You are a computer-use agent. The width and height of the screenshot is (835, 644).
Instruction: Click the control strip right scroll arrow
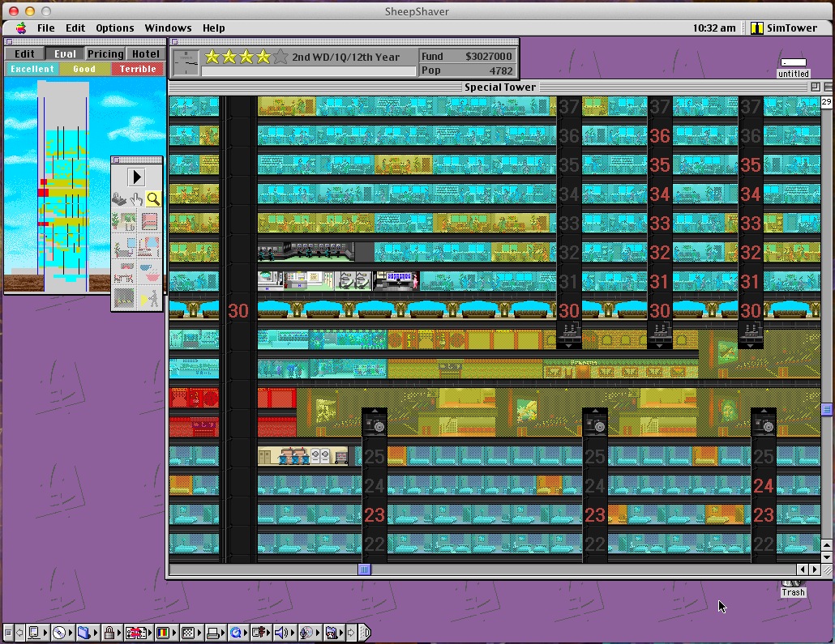(352, 633)
